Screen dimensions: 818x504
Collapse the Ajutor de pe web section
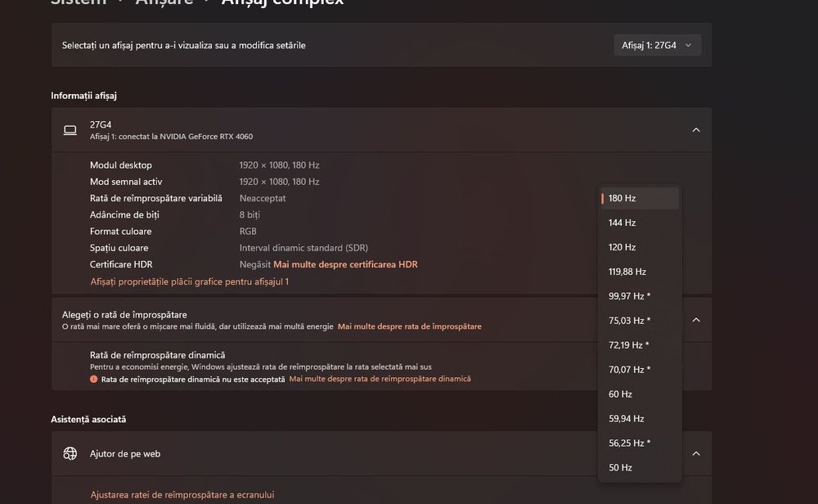(696, 453)
